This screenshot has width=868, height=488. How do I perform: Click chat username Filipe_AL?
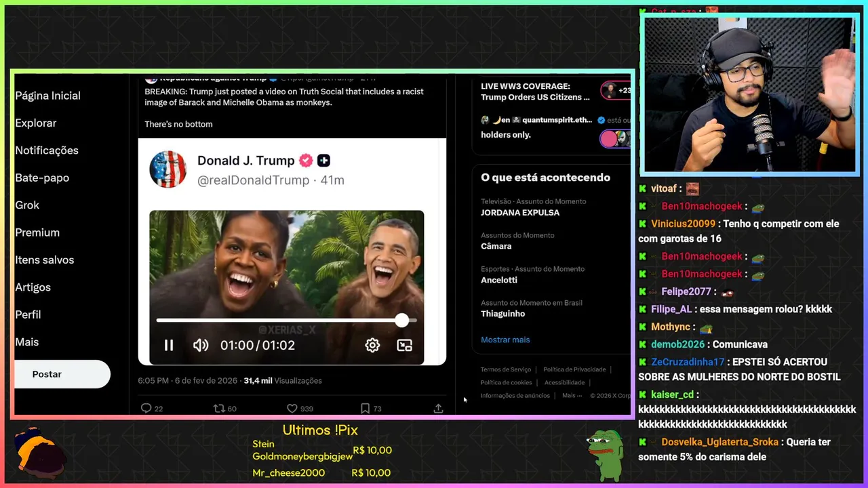tap(671, 309)
